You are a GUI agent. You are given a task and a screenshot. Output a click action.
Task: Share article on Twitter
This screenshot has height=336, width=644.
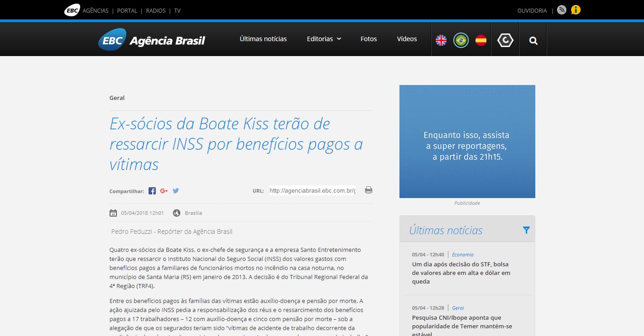pos(176,191)
